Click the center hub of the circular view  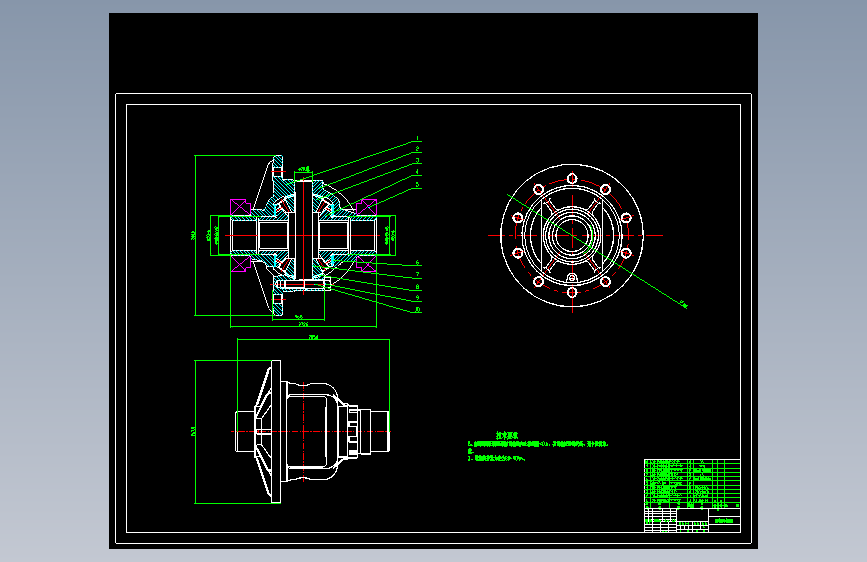(x=572, y=235)
